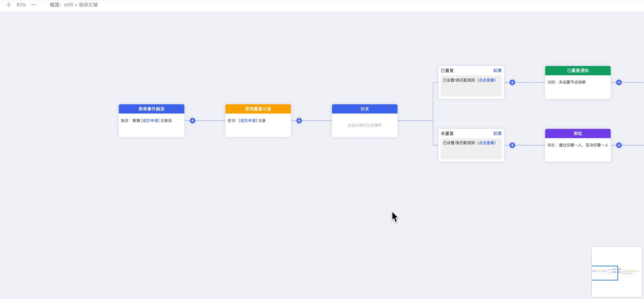View matching rule in 未重复 branch
The width and height of the screenshot is (644, 299).
(487, 143)
